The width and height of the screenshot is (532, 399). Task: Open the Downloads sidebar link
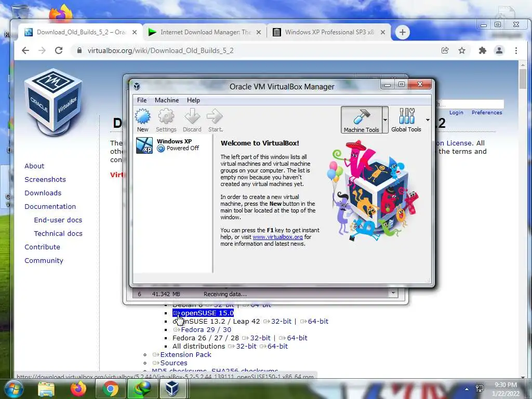click(x=43, y=193)
